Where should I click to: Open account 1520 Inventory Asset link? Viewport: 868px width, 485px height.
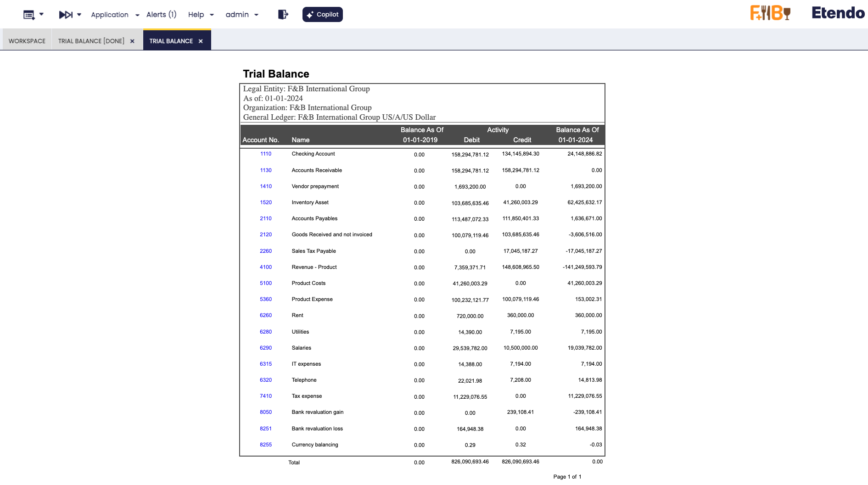click(266, 202)
